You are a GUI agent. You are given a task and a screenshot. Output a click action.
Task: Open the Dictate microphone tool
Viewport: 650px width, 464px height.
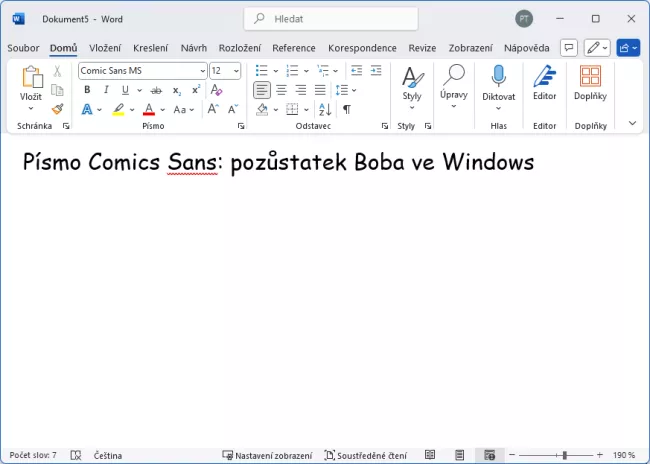tap(498, 85)
